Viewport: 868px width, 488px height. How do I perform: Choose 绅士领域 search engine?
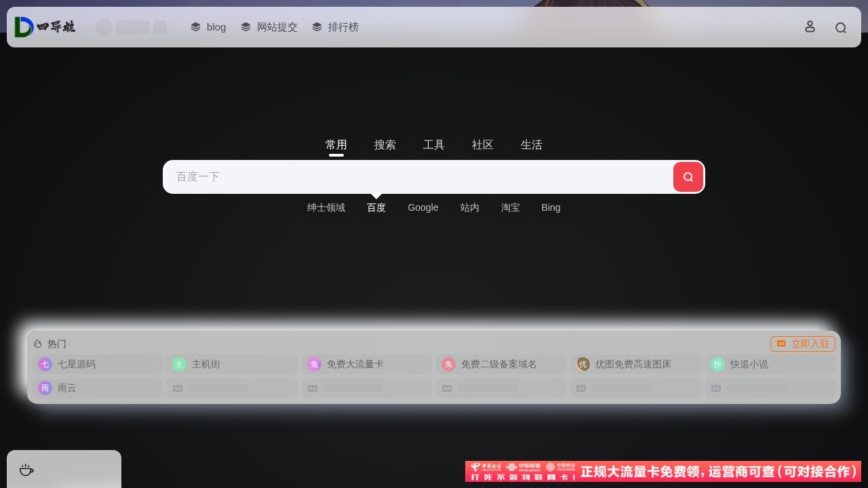326,207
